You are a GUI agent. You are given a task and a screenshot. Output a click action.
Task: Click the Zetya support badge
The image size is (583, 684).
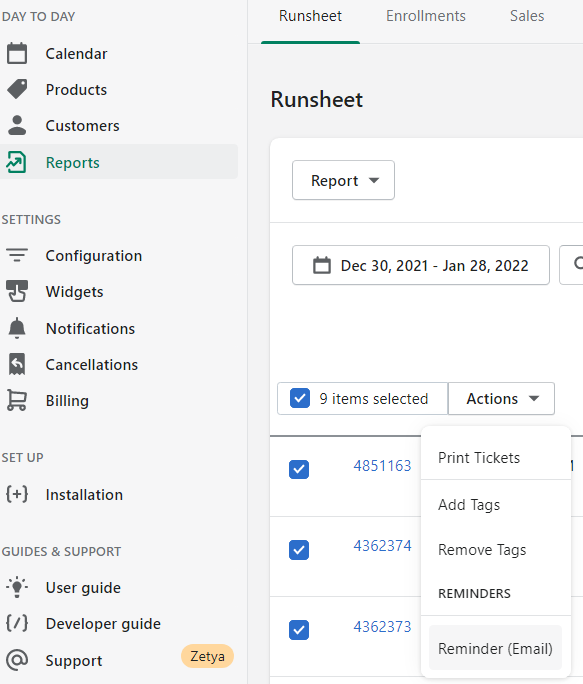pos(207,656)
